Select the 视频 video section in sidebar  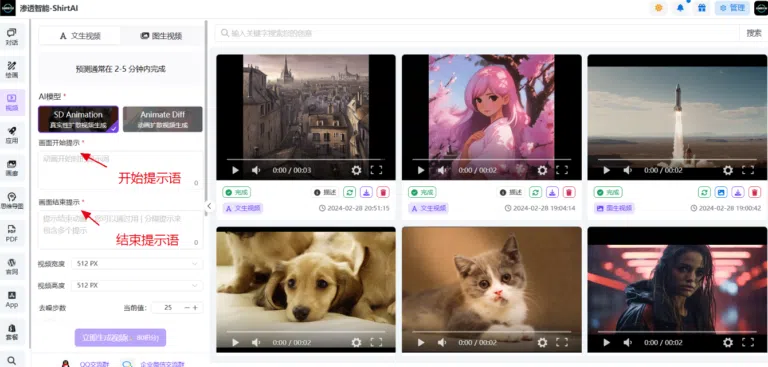click(12, 102)
